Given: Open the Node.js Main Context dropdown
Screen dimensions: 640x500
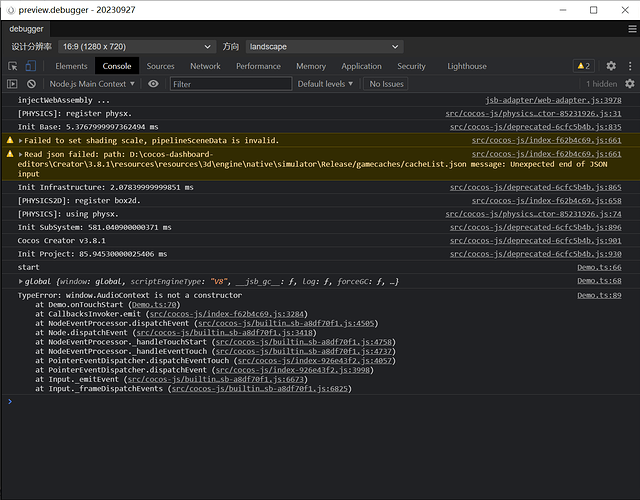Looking at the screenshot, I should pos(92,84).
